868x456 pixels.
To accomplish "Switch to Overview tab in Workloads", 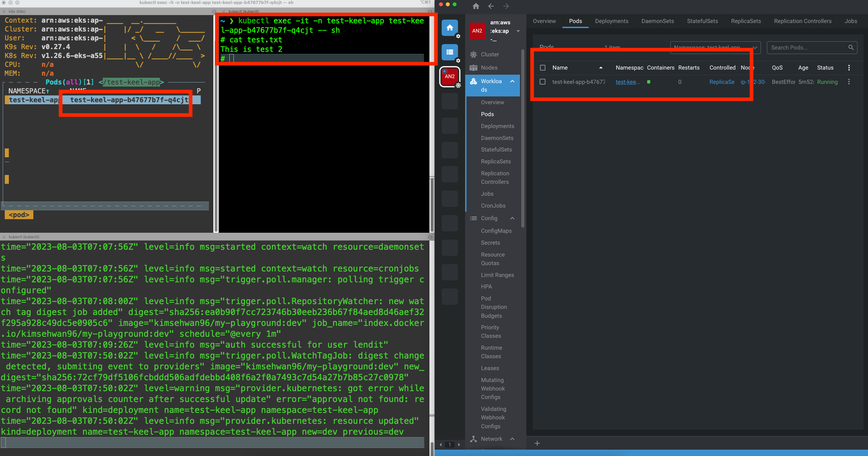I will (x=544, y=21).
